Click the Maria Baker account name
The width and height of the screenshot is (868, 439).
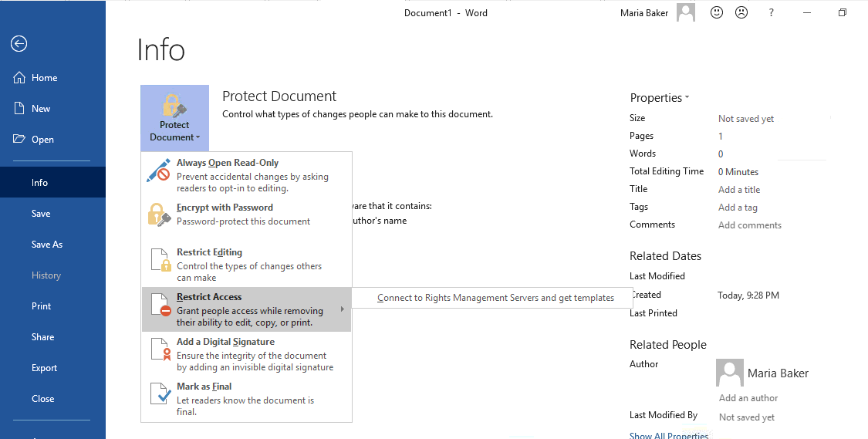(x=643, y=13)
